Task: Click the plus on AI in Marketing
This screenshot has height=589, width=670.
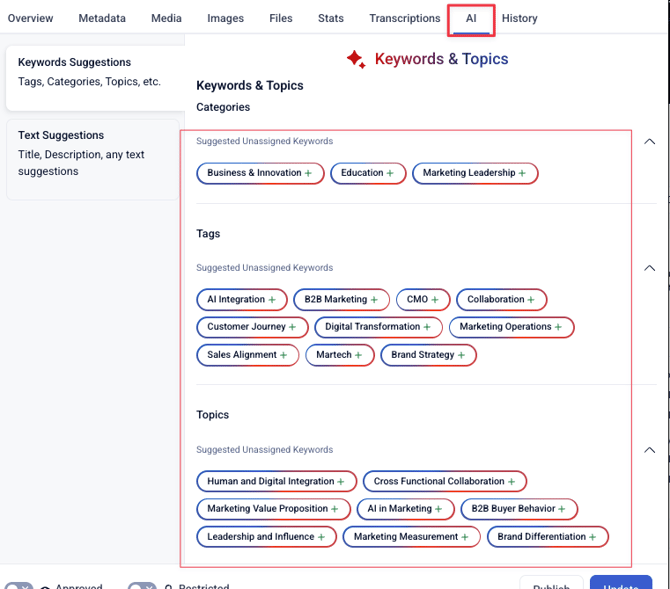Action: (438, 509)
